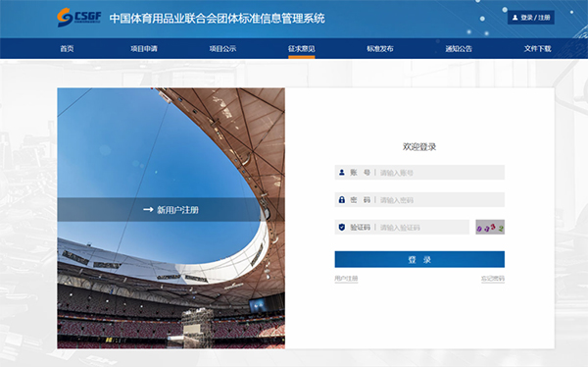Select the 征求意见 navigation tab
Image resolution: width=588 pixels, height=367 pixels.
(302, 48)
